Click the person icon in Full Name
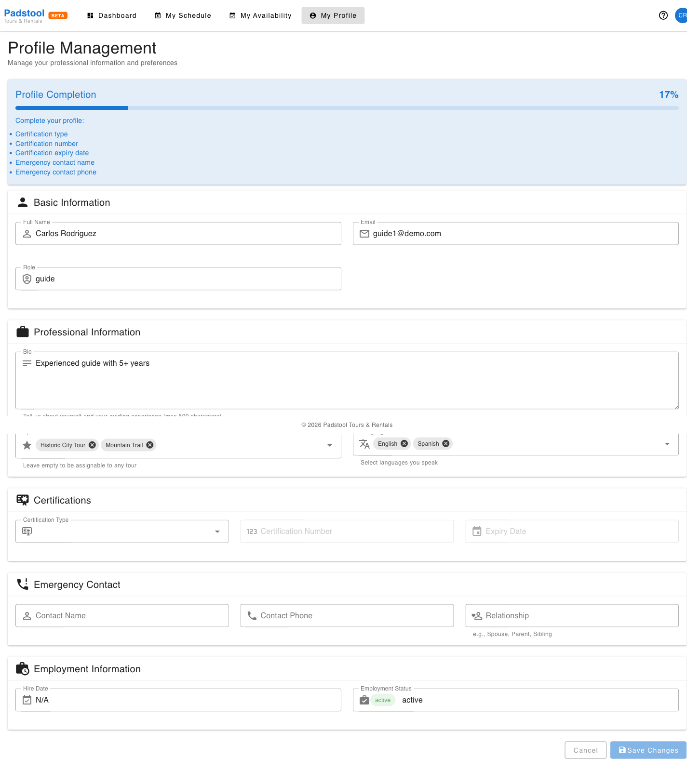This screenshot has width=687, height=784. pos(27,234)
